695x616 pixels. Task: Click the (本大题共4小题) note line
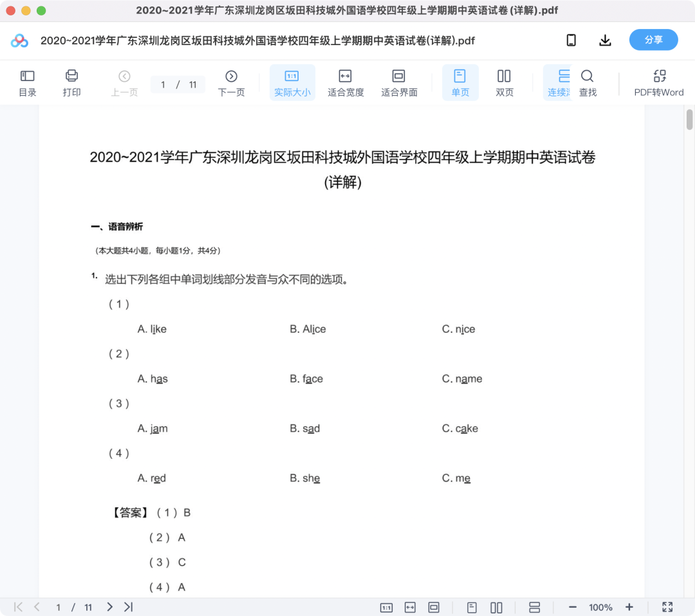click(158, 250)
